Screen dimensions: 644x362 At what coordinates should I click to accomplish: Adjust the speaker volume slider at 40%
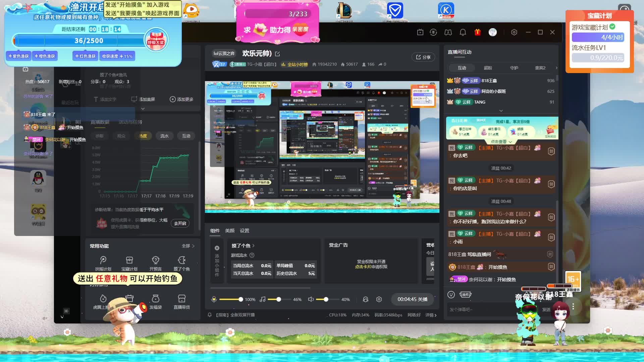coord(326,299)
